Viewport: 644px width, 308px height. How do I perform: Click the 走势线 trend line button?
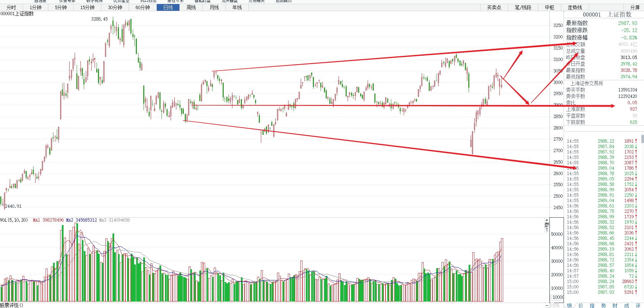(575, 7)
